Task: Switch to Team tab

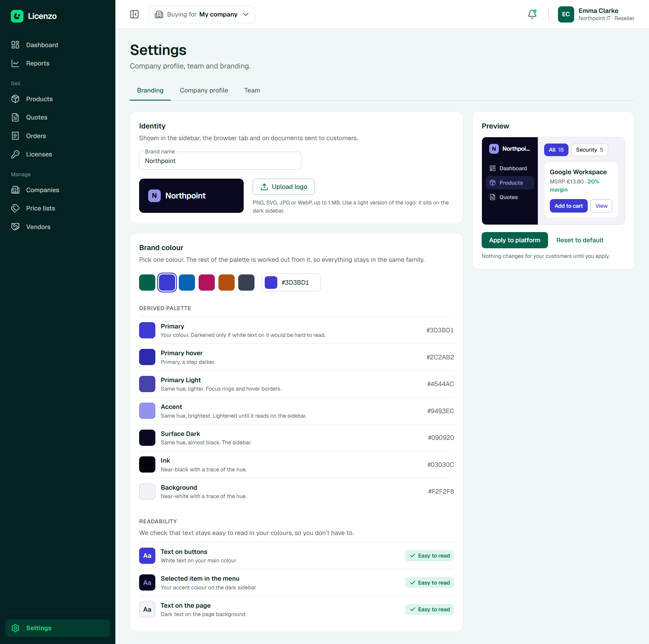Action: click(x=252, y=90)
